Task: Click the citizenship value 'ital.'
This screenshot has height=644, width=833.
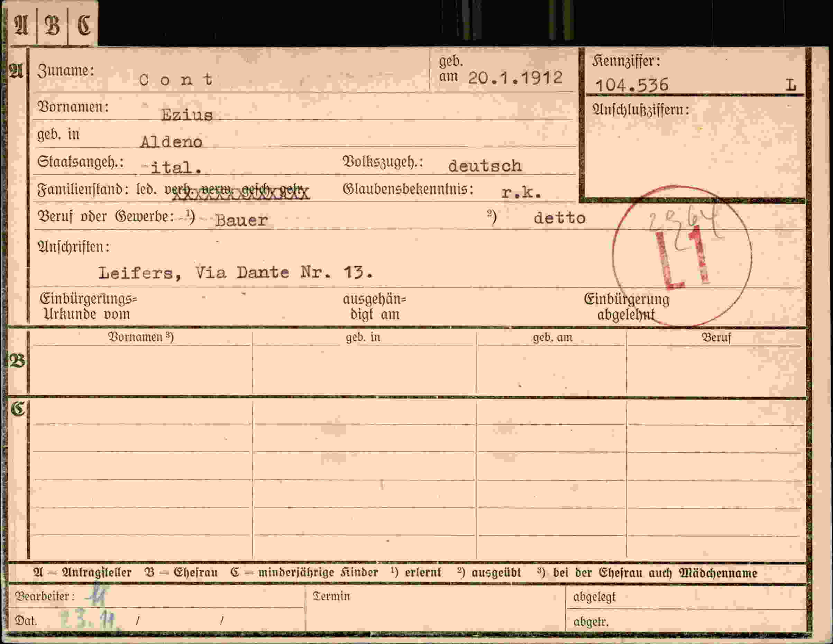Action: [x=176, y=167]
